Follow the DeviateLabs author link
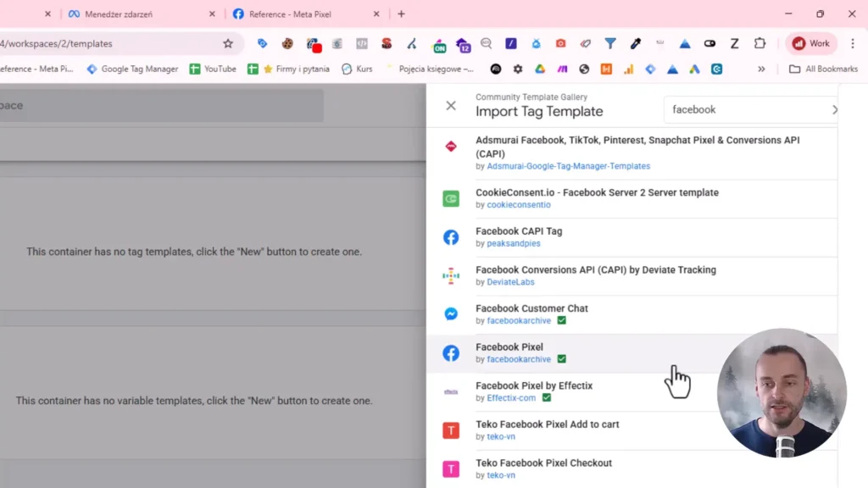The width and height of the screenshot is (868, 488). [x=510, y=282]
